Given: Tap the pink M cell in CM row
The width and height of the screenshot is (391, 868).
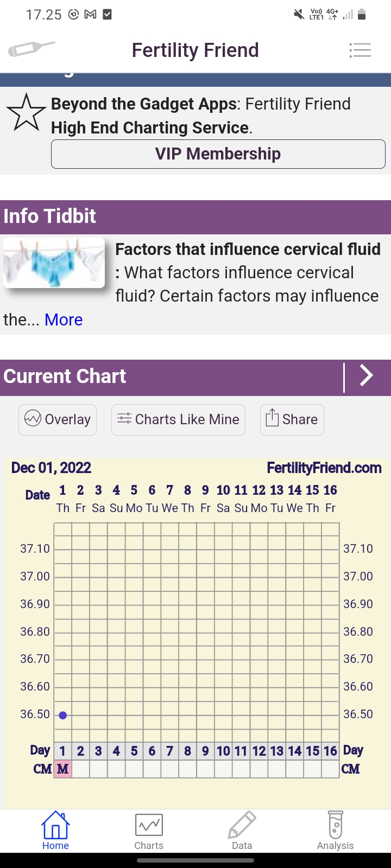Looking at the screenshot, I should tap(63, 769).
